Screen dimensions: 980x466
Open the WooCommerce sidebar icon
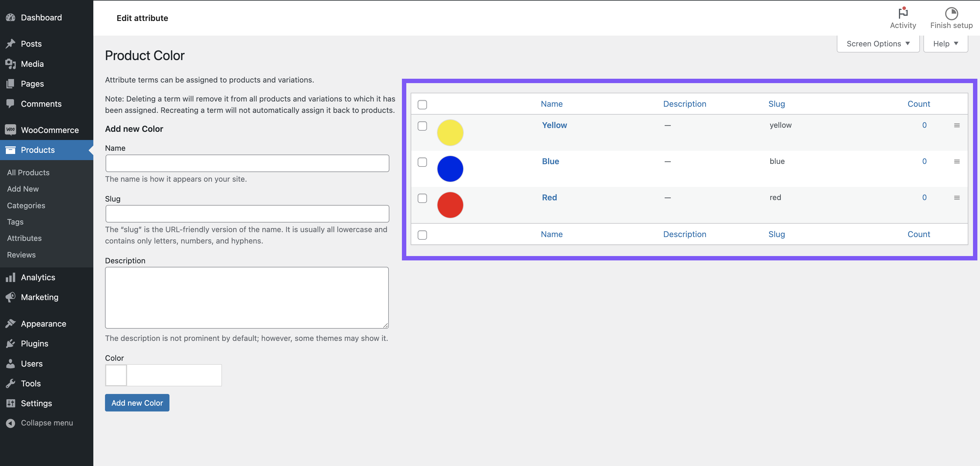11,130
